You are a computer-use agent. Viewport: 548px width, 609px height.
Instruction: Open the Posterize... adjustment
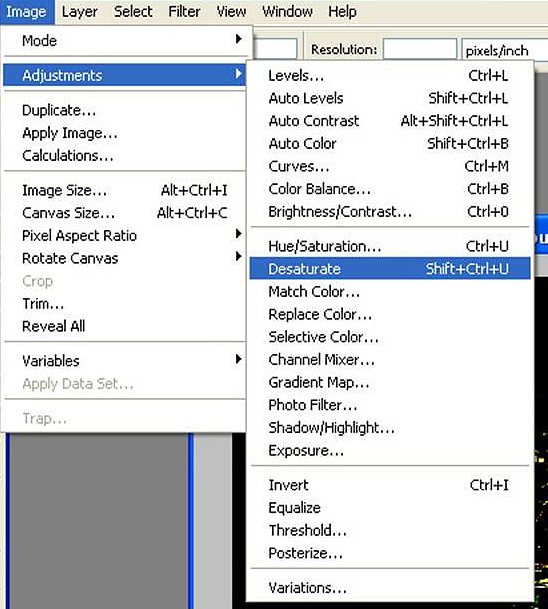pos(390,553)
